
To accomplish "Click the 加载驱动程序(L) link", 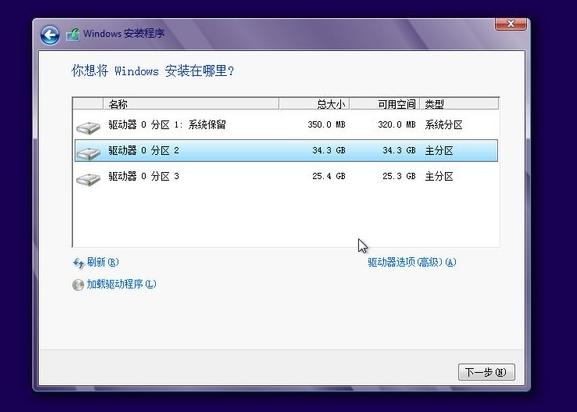I will pos(121,284).
